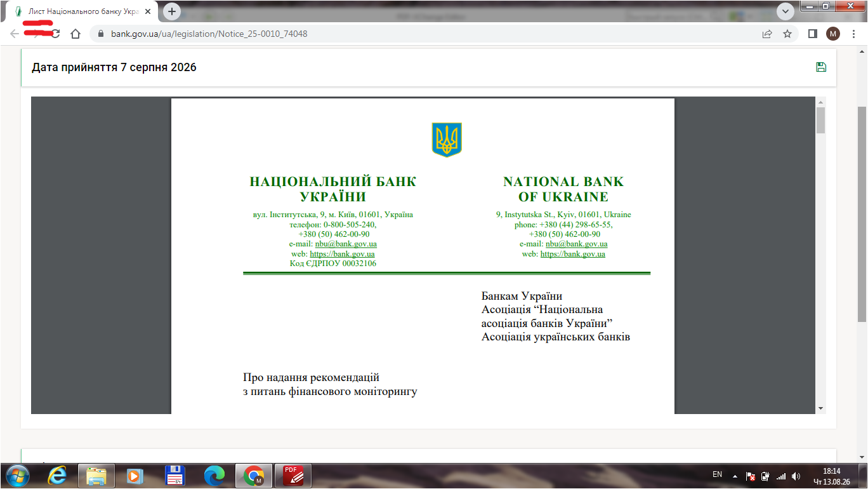Image resolution: width=868 pixels, height=489 pixels.
Task: Launch Microsoft Edge from the taskbar
Action: pos(214,476)
